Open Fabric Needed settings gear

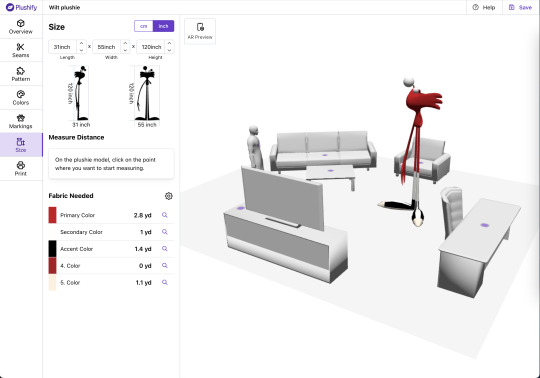pos(168,196)
